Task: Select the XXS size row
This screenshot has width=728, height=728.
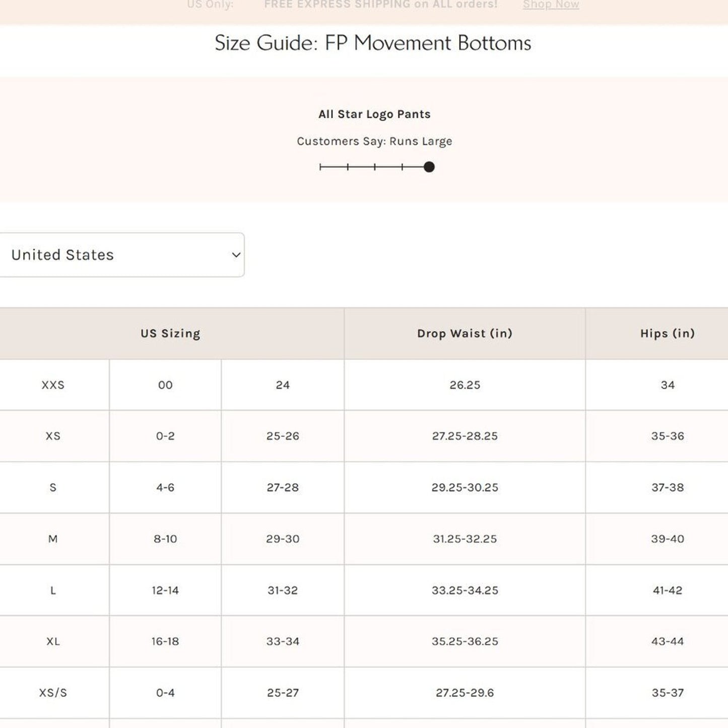Action: coord(53,384)
